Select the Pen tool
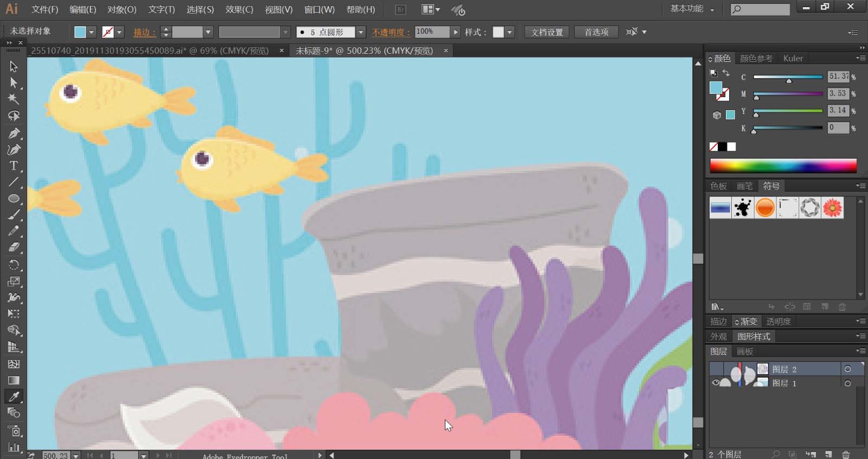The width and height of the screenshot is (868, 459). 14,133
